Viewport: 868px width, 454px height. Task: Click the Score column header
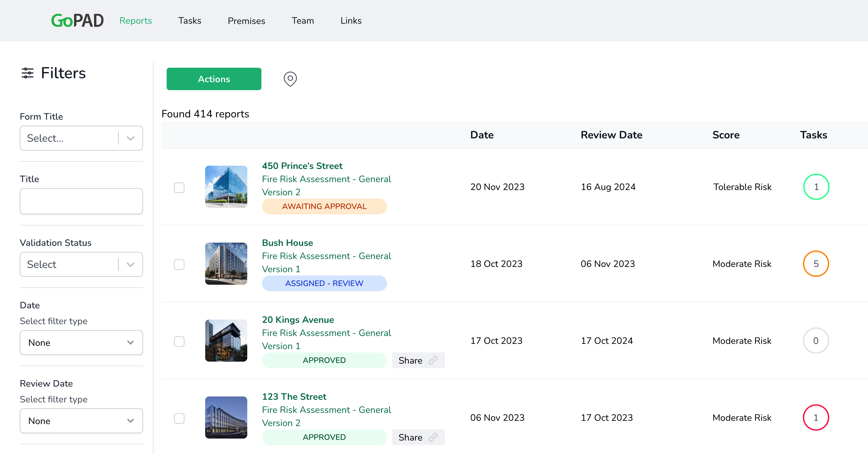(726, 135)
